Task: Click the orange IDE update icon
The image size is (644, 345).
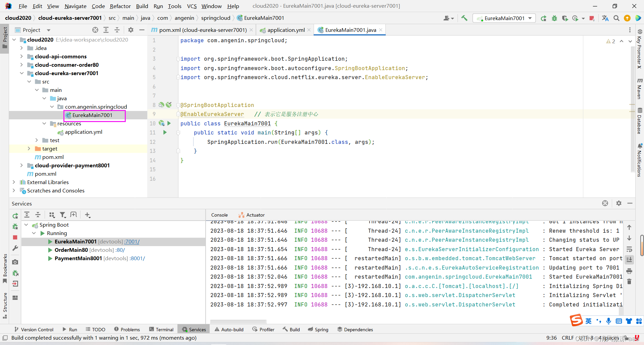Action: pos(627,18)
